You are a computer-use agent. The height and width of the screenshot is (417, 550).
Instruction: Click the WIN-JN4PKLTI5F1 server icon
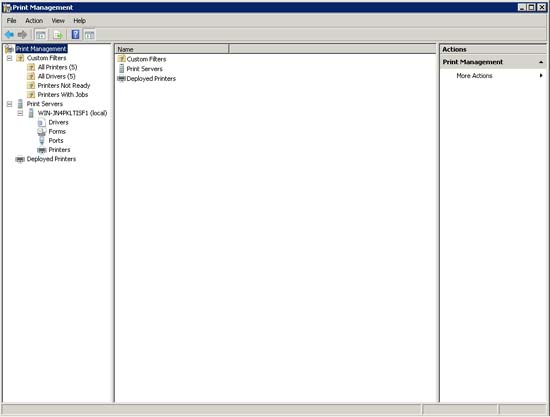click(31, 113)
